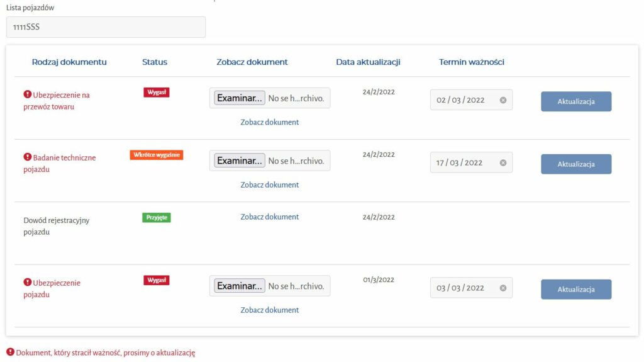Click warning icon beside Ubezpieczenie pojazdu
The image size is (644, 362).
point(28,282)
